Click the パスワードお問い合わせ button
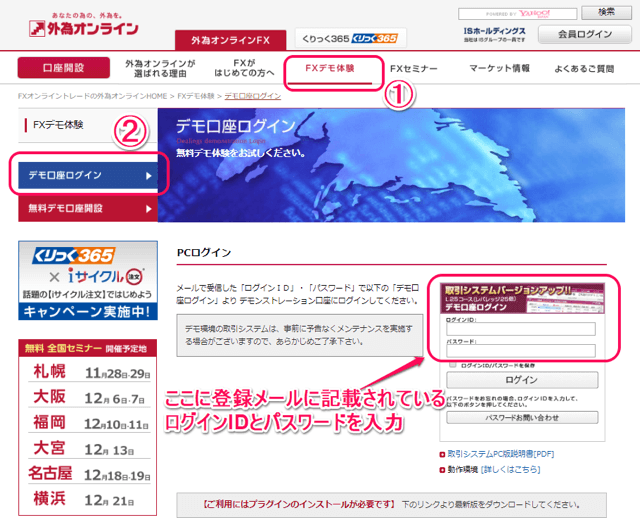 [x=522, y=418]
